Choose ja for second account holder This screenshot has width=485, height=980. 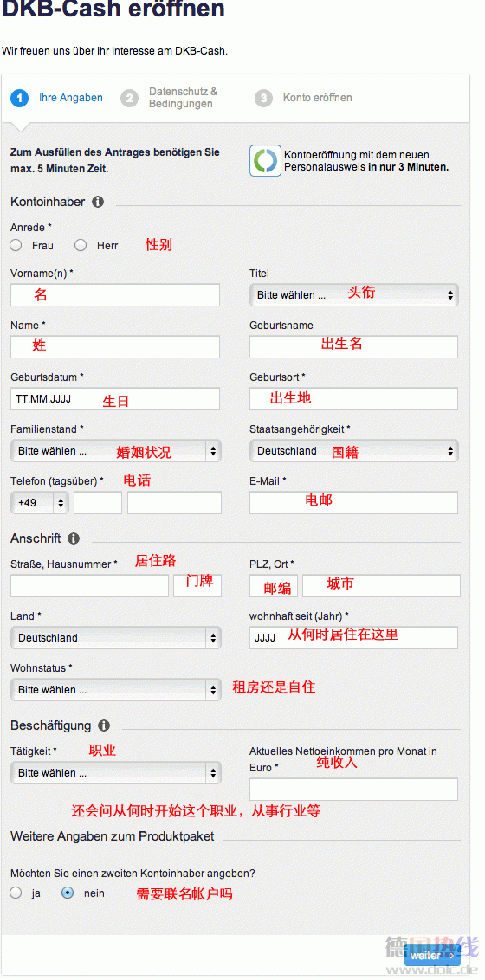[16, 893]
